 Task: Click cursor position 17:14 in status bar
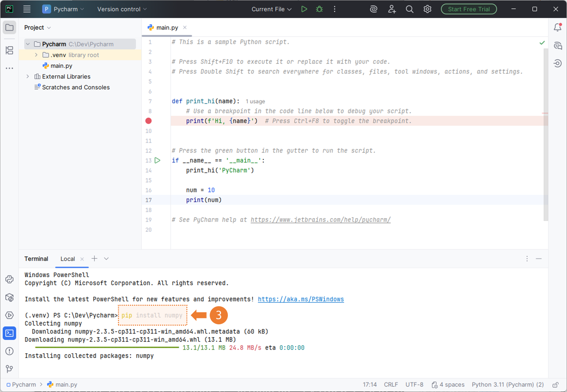(370, 385)
